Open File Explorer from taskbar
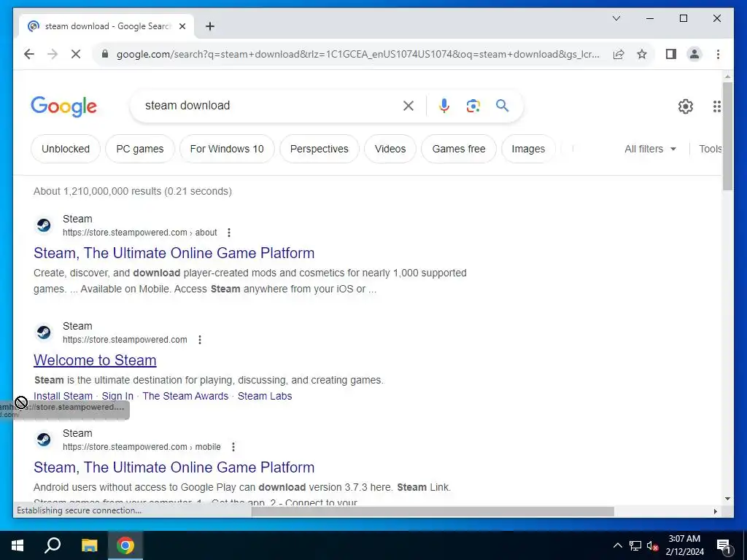 pyautogui.click(x=89, y=545)
